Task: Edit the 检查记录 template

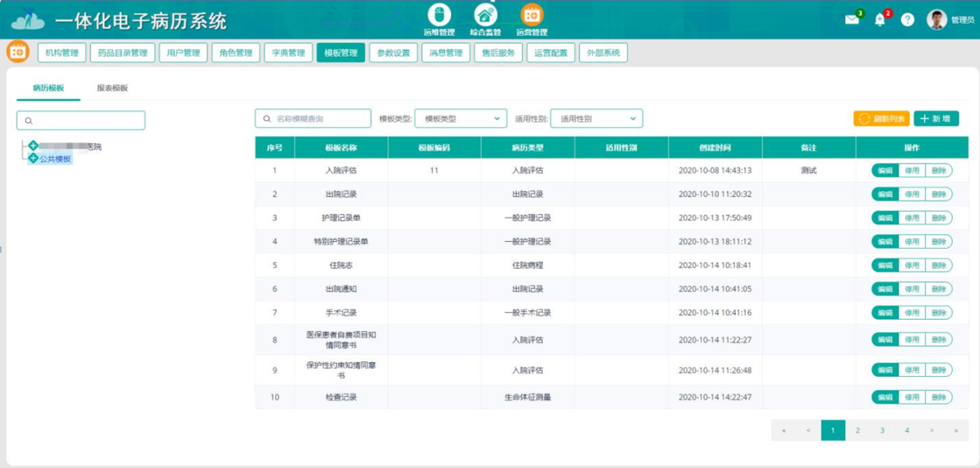Action: (x=885, y=398)
